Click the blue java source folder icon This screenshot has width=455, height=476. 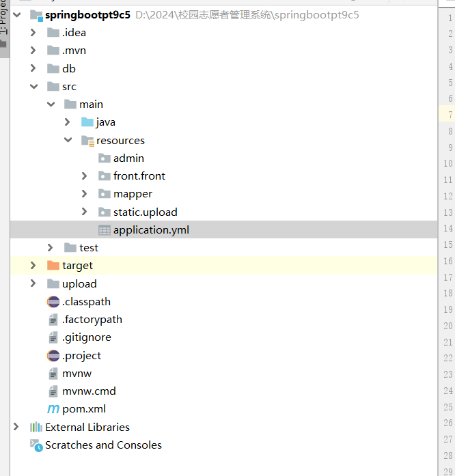click(x=87, y=122)
